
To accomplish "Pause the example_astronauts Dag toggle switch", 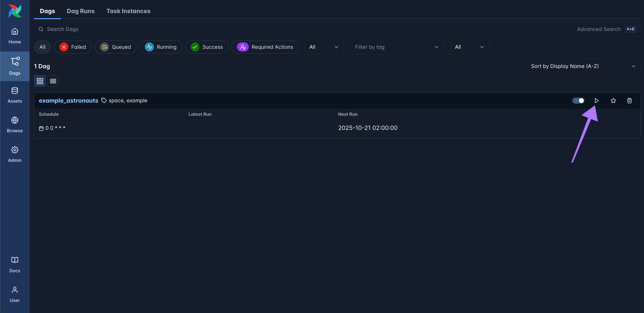I will click(x=578, y=101).
